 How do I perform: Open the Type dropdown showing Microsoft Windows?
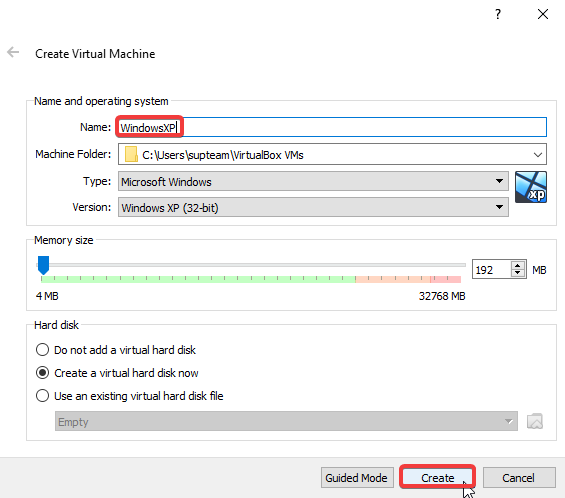pyautogui.click(x=313, y=181)
